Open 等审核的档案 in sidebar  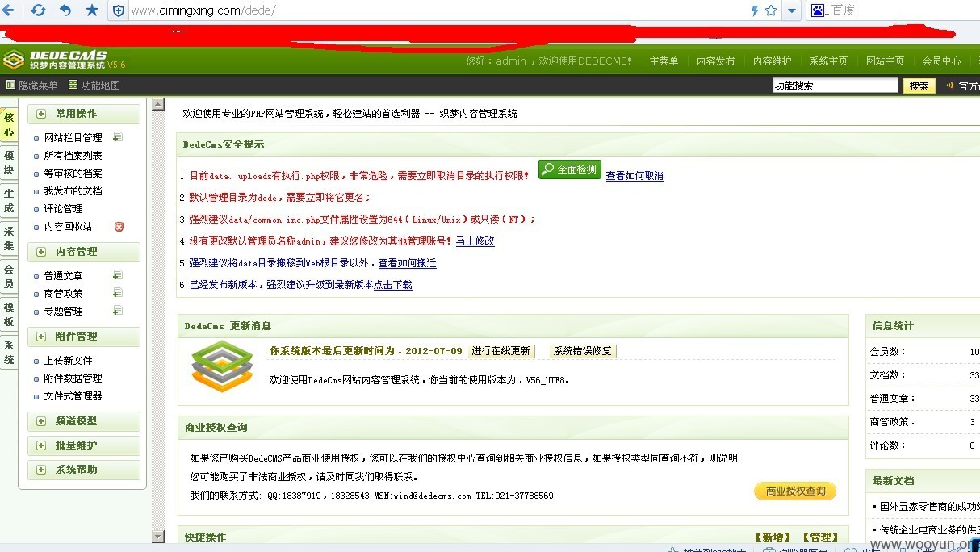[x=73, y=174]
